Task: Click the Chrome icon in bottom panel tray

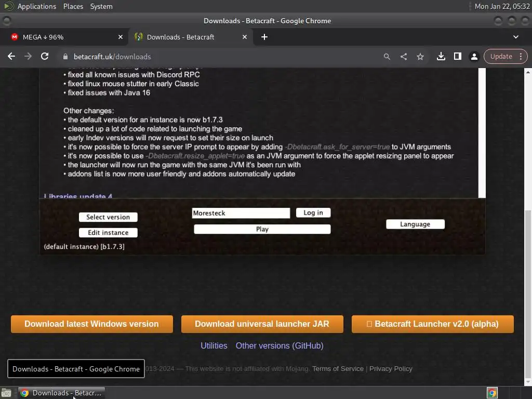Action: tap(493, 393)
